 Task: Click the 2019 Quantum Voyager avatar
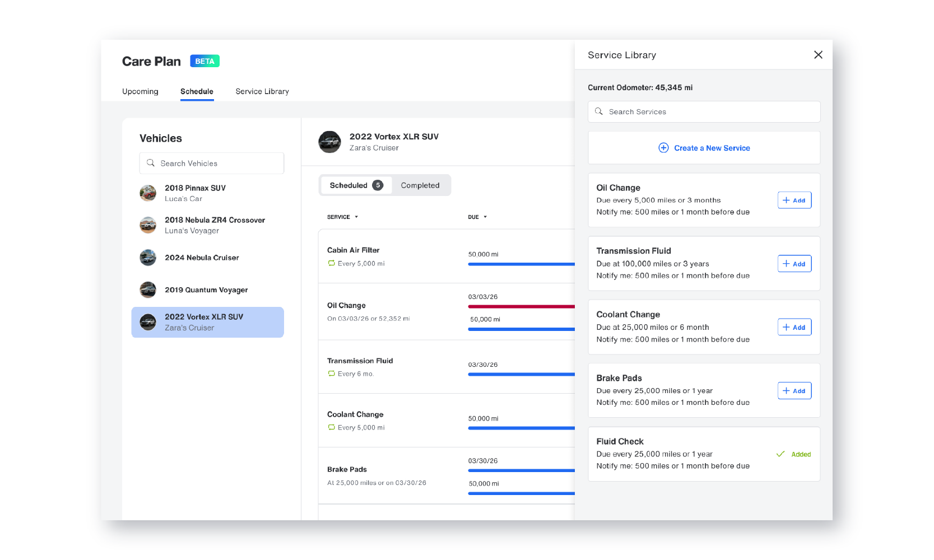pyautogui.click(x=148, y=290)
